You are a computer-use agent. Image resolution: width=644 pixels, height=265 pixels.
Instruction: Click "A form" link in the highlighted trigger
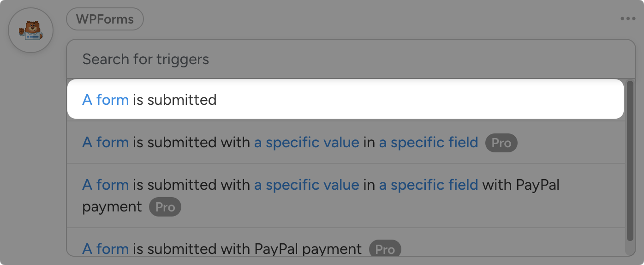coord(105,100)
